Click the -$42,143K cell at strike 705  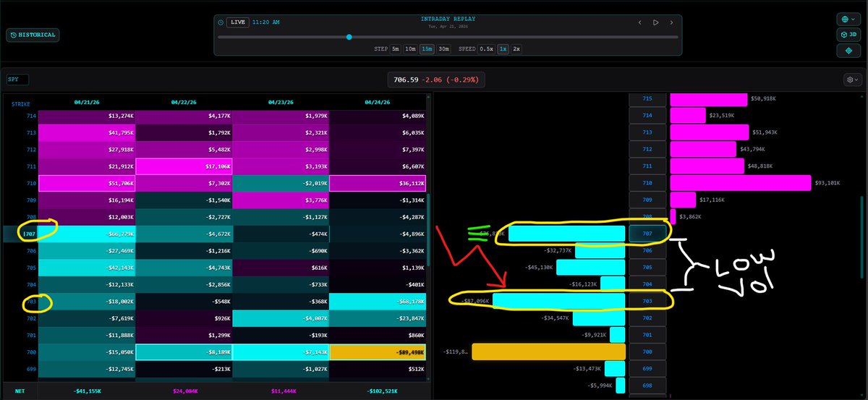click(x=86, y=267)
